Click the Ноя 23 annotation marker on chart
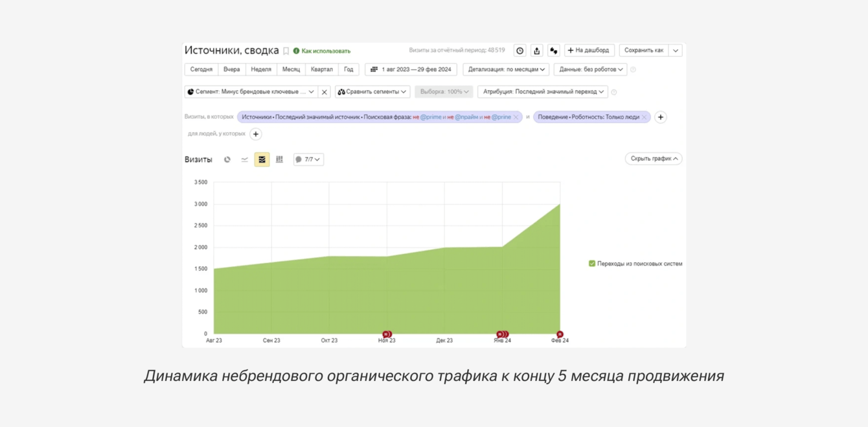868x427 pixels. click(387, 334)
